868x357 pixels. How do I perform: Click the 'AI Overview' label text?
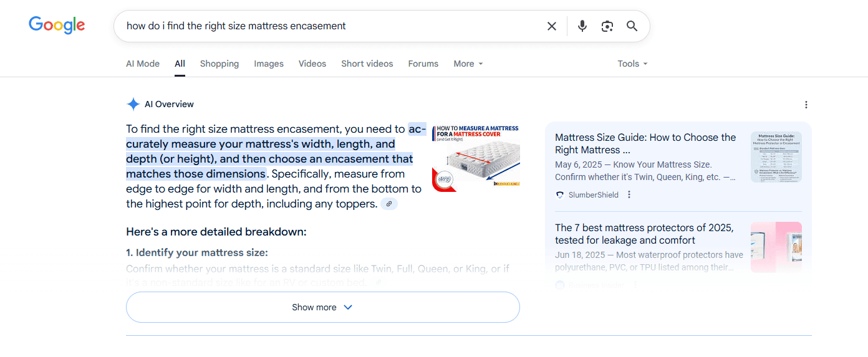click(x=169, y=104)
